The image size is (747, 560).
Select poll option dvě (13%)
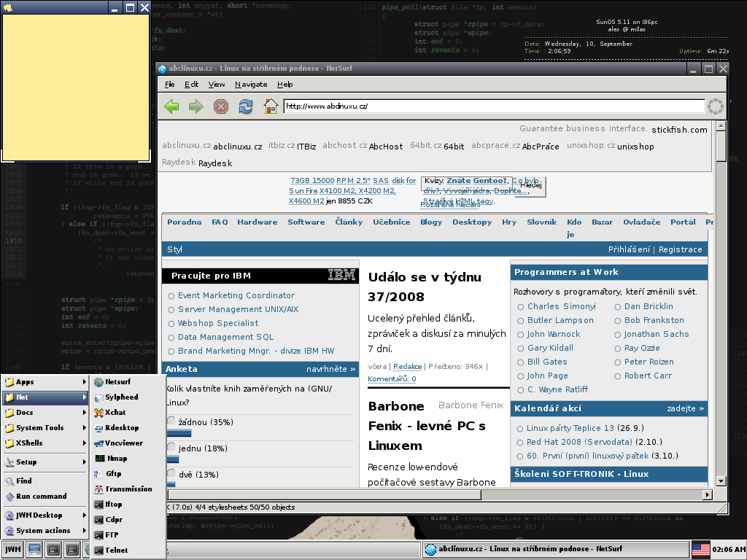coord(171,473)
